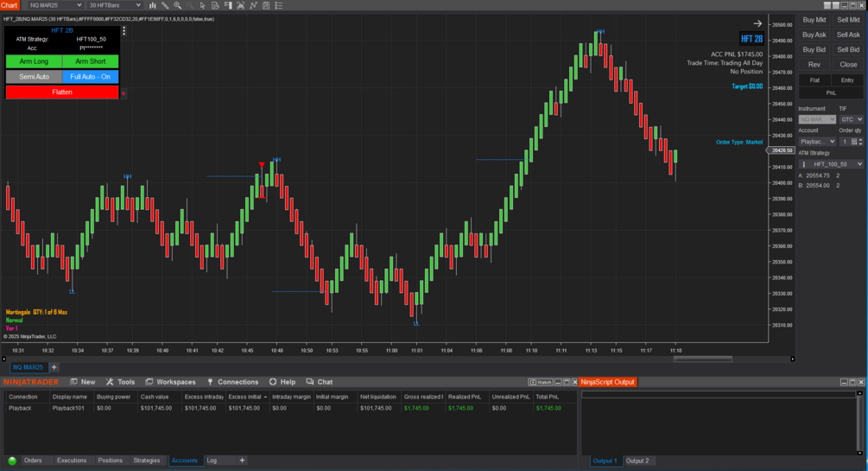Click the right arrow at chart top

757,23
